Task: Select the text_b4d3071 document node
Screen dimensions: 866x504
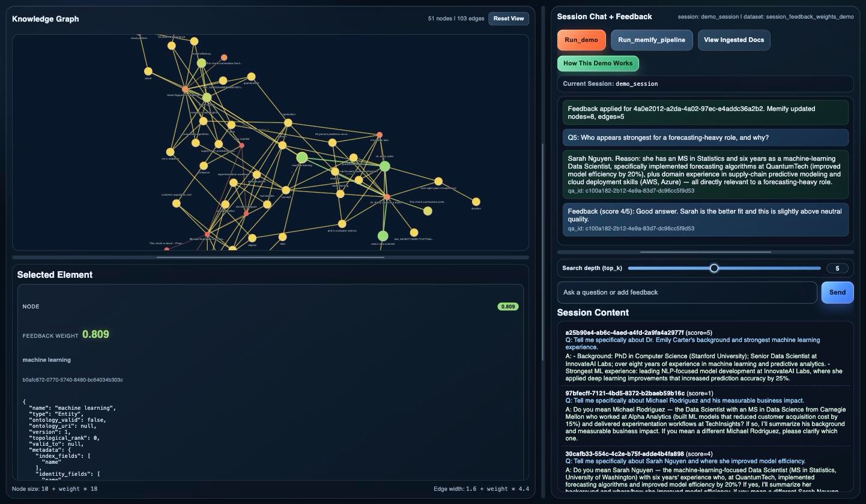Action: pyautogui.click(x=414, y=232)
